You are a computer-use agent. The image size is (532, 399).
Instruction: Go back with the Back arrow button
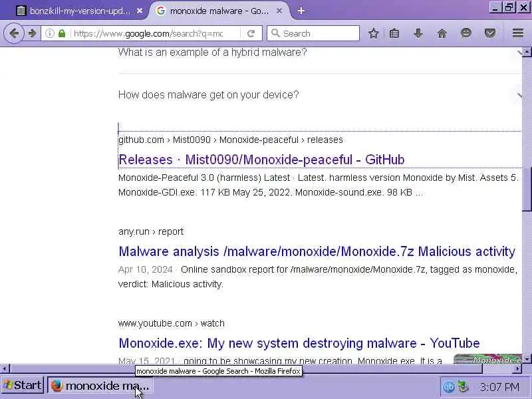pyautogui.click(x=14, y=33)
